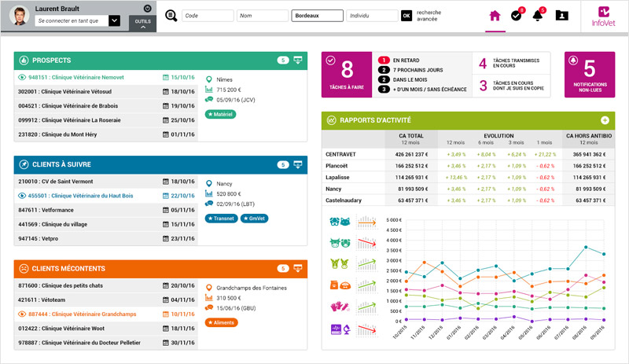The image size is (629, 364).
Task: Click the 5 notifications non-lues tile
Action: [590, 75]
